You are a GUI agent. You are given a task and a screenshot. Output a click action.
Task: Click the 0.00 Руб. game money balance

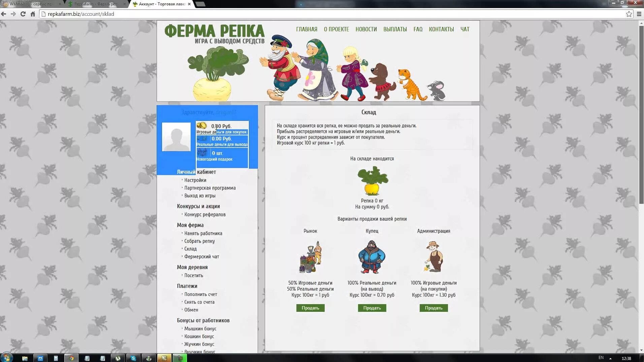pos(221,126)
